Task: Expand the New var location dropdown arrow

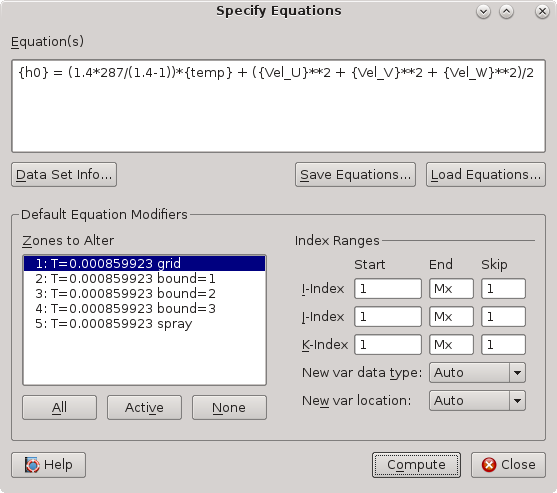Action: point(517,401)
